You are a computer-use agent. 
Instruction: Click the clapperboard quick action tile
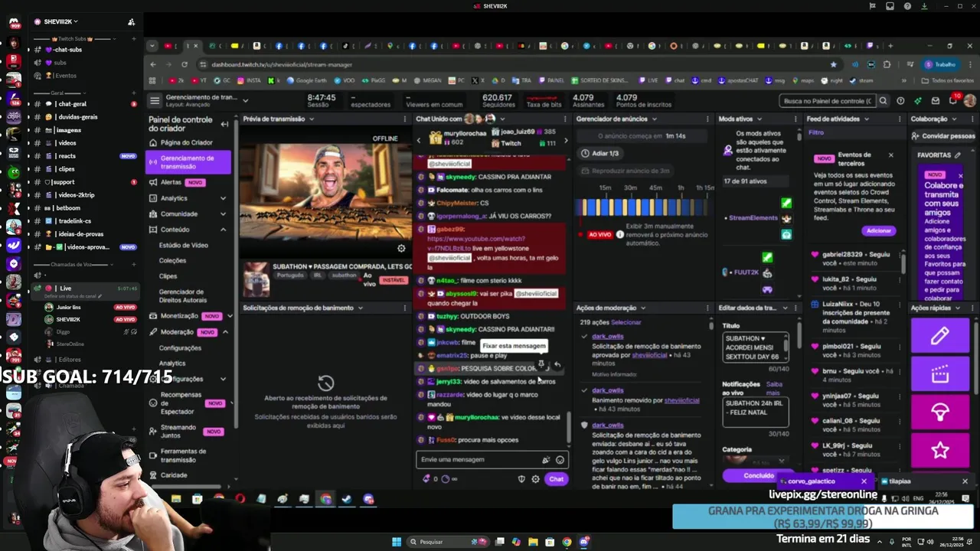click(x=939, y=374)
